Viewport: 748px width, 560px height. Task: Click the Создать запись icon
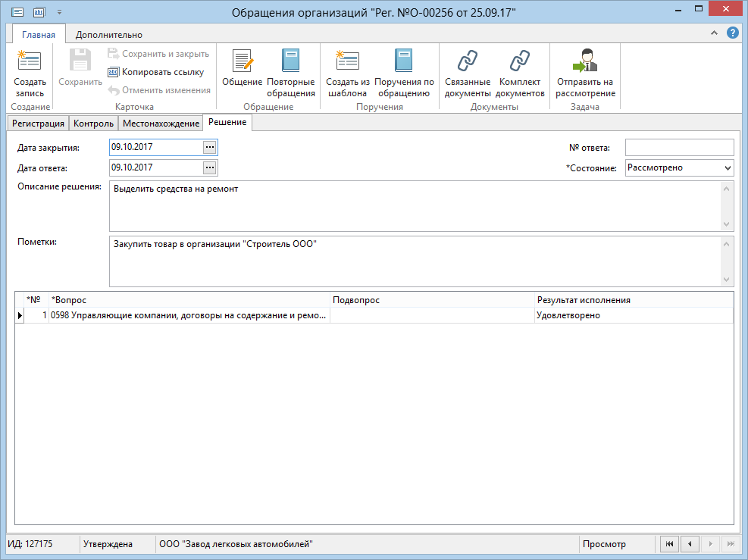pyautogui.click(x=30, y=61)
